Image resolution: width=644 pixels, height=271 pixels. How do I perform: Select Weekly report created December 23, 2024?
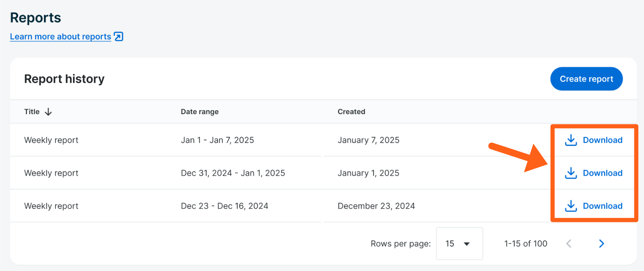(x=51, y=206)
